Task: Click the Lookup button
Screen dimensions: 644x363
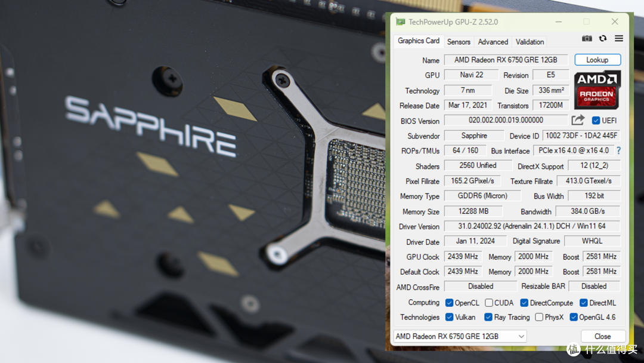Action: pyautogui.click(x=597, y=60)
